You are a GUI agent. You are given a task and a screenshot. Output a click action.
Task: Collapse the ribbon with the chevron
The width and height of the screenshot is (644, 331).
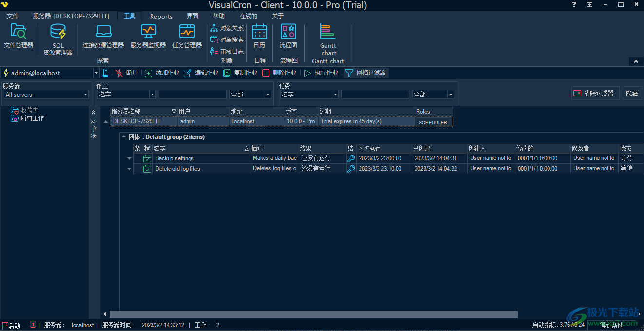635,61
